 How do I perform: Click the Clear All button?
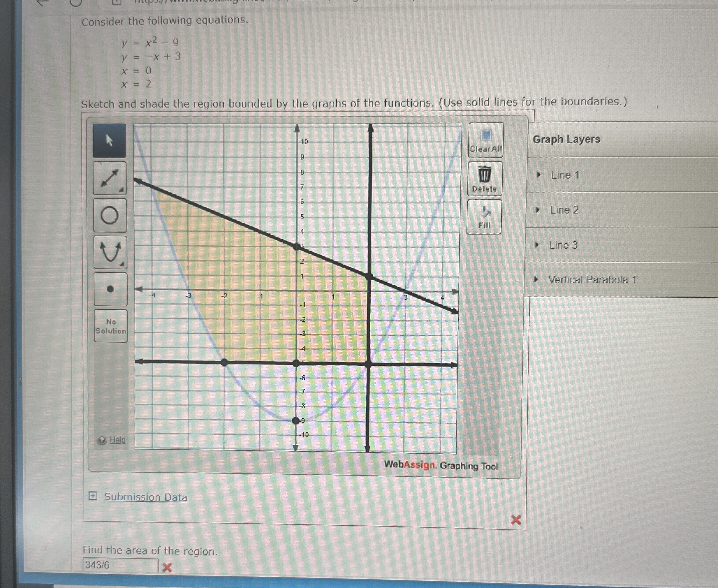point(486,140)
